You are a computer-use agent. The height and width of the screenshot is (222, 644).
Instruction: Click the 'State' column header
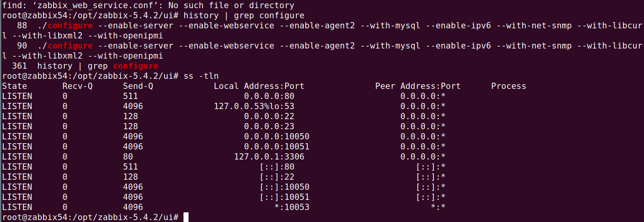click(x=15, y=86)
